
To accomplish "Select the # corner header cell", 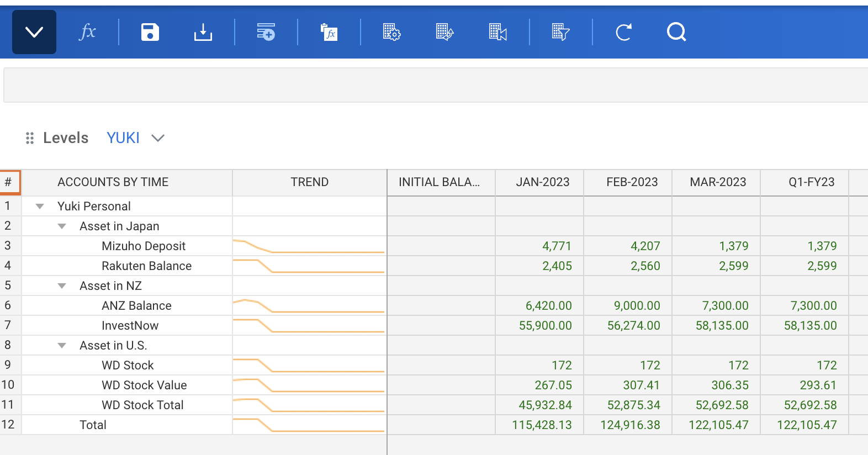I will tap(9, 182).
